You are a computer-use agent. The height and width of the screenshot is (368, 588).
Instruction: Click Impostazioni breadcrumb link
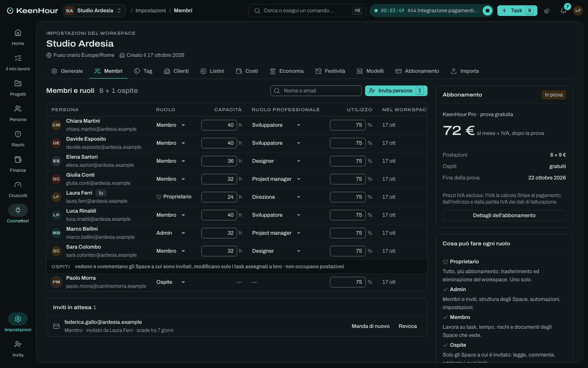(151, 11)
